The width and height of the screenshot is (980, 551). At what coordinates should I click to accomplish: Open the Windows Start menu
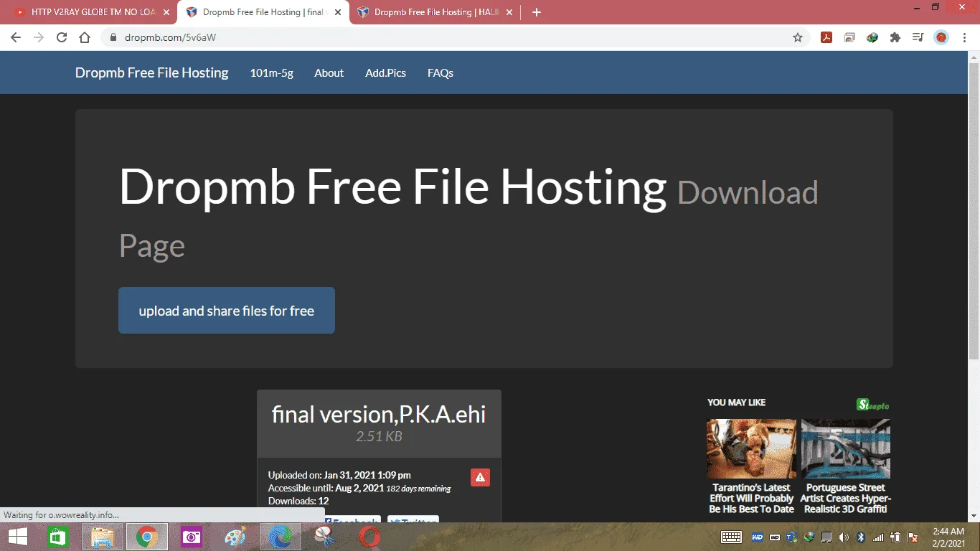[17, 536]
